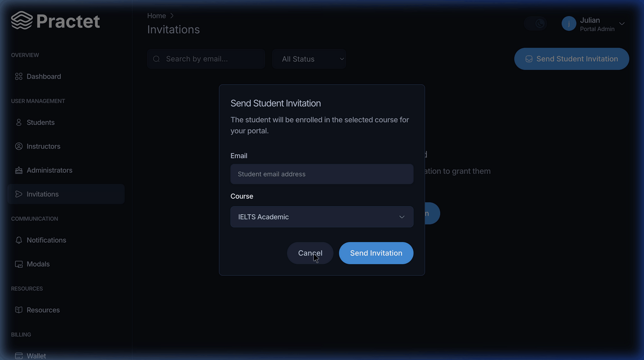Toggle the dark mode switch

pos(535,23)
